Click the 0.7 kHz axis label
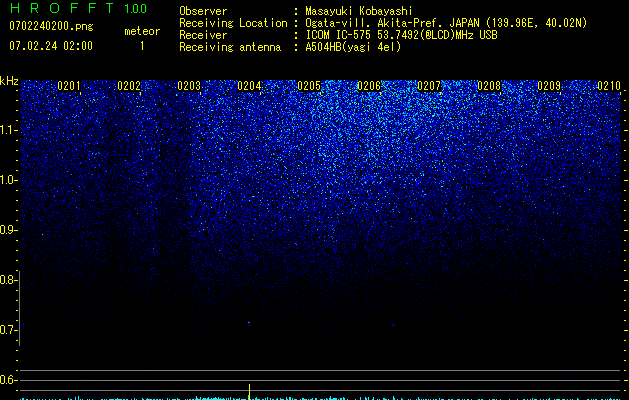The height and width of the screenshot is (400, 629). coord(8,330)
